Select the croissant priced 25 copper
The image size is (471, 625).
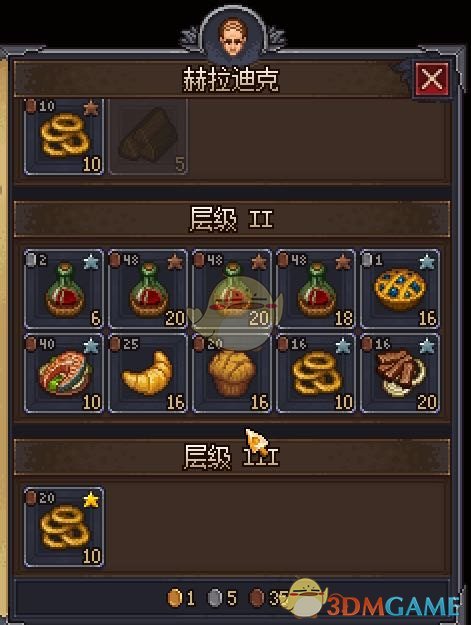click(x=148, y=373)
